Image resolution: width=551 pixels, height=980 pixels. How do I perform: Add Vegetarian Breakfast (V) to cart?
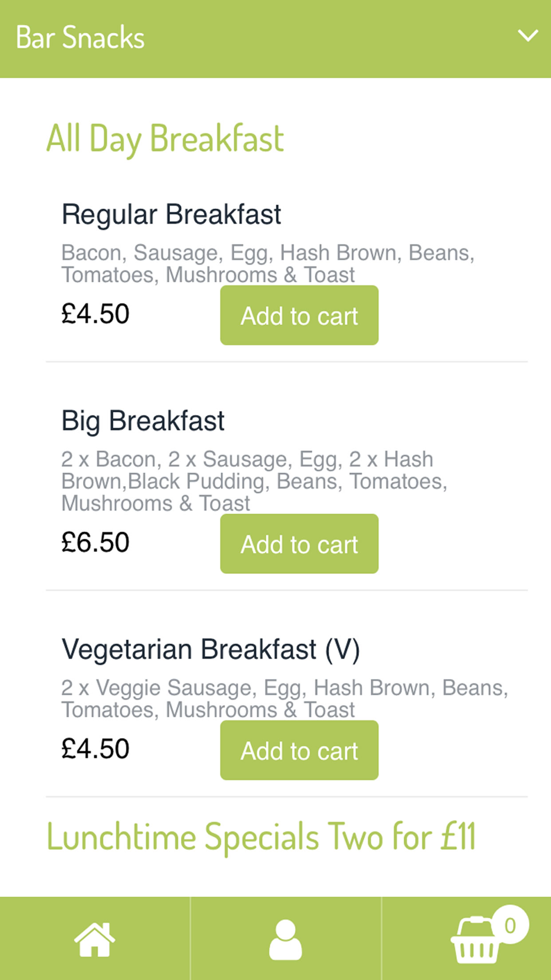click(299, 751)
